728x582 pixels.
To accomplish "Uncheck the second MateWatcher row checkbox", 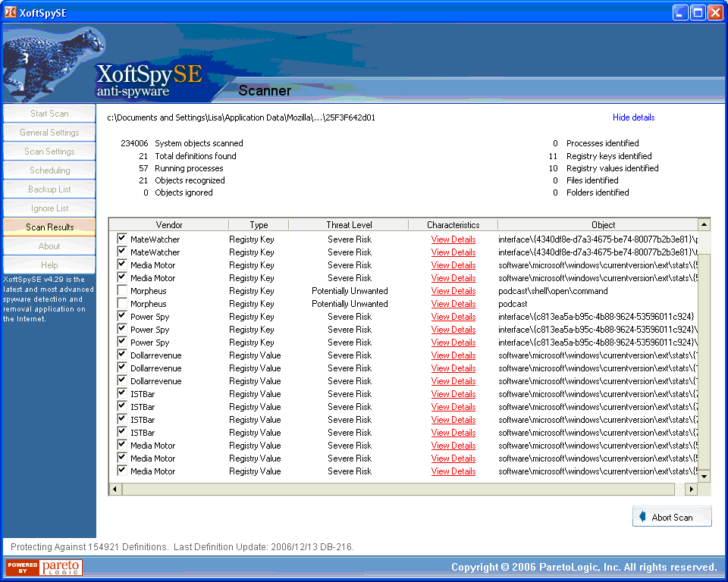I will pyautogui.click(x=121, y=252).
